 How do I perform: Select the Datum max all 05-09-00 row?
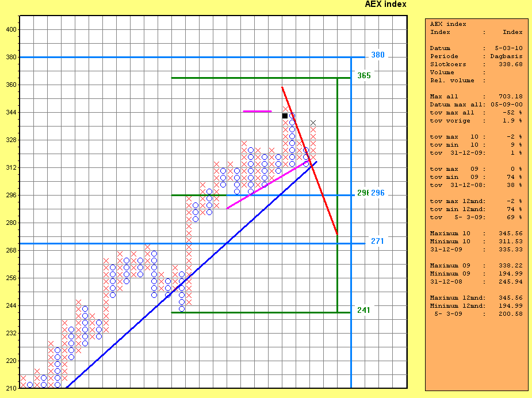pyautogui.click(x=476, y=105)
